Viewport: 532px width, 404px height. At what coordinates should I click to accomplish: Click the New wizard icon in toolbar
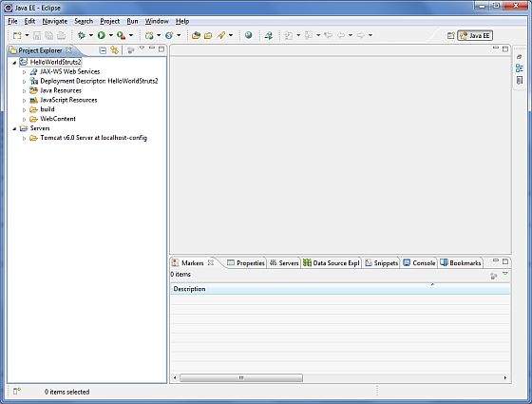[17, 35]
